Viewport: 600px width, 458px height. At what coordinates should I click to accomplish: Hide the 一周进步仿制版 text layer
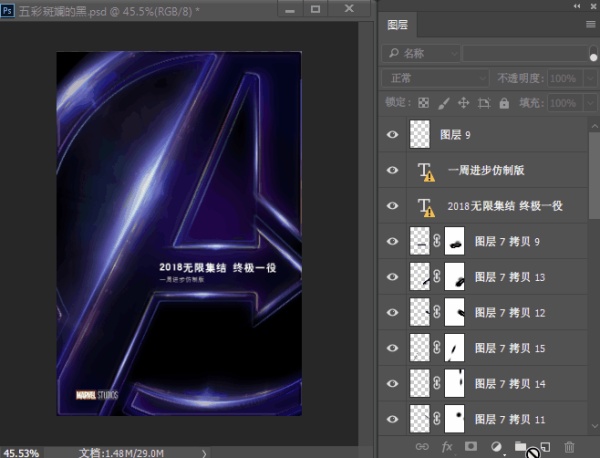click(393, 171)
